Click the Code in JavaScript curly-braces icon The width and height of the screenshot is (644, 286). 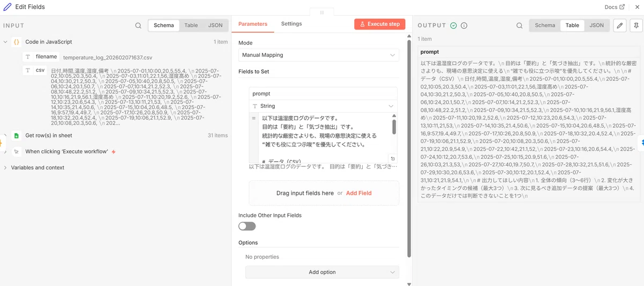tap(16, 42)
